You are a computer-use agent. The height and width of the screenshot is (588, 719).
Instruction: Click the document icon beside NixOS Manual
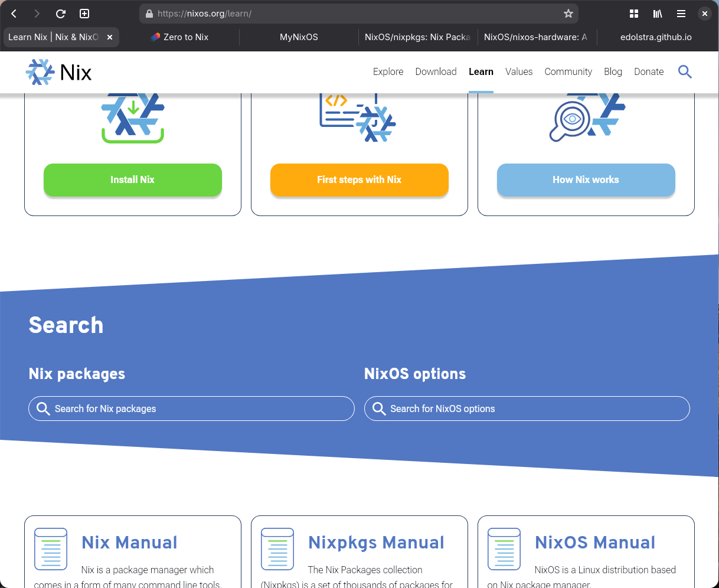coord(504,549)
